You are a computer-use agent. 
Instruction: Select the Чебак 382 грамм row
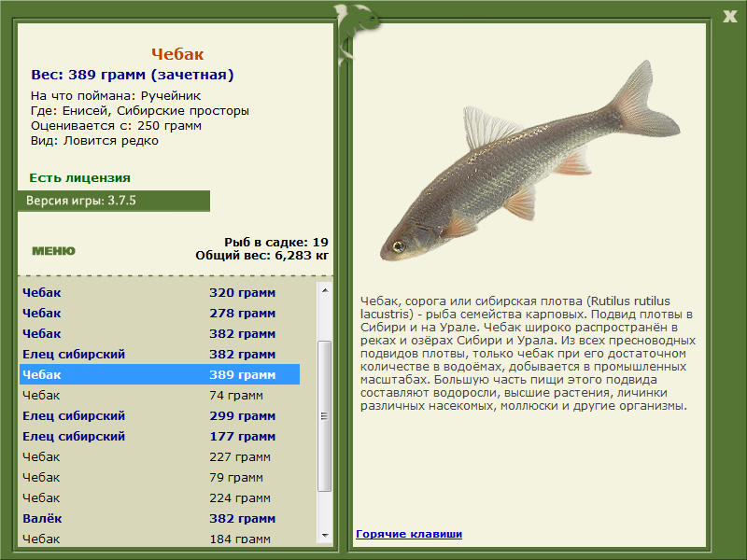click(x=160, y=333)
